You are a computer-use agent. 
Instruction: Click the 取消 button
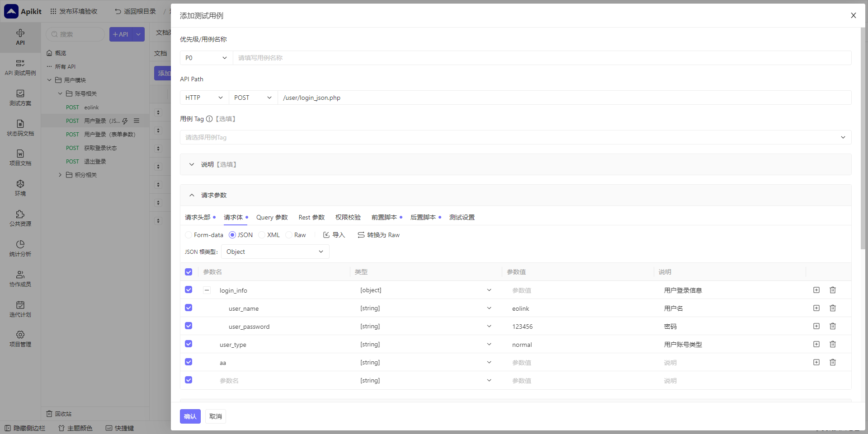(x=216, y=416)
